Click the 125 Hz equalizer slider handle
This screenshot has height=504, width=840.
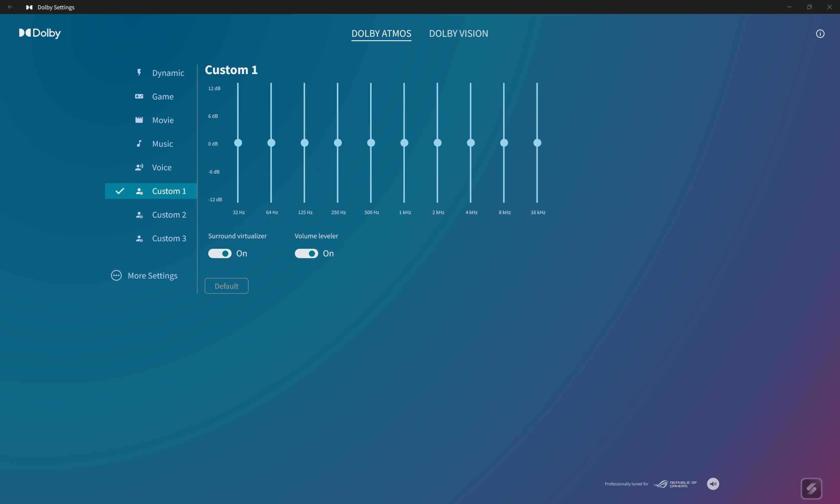pos(304,143)
